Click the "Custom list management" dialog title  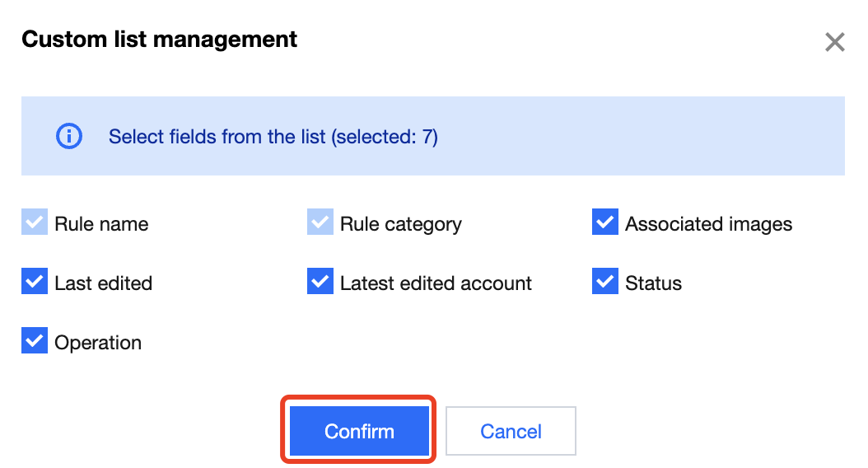[x=159, y=40]
